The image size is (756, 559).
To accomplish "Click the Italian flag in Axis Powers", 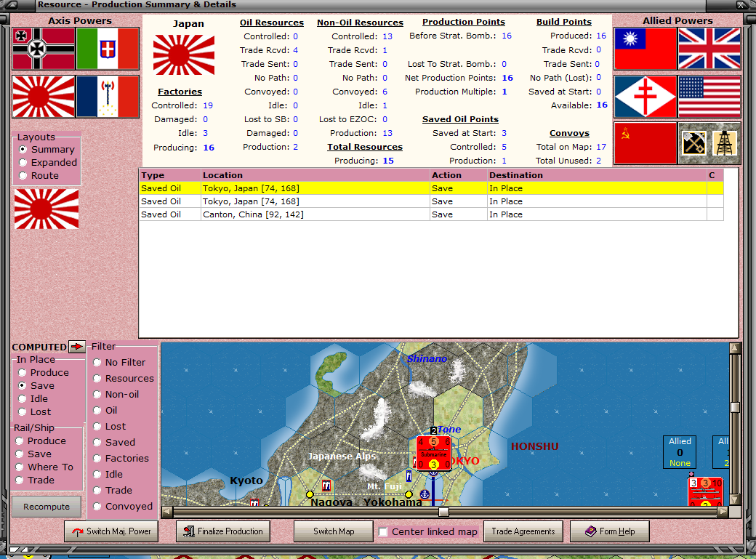I will pos(108,48).
